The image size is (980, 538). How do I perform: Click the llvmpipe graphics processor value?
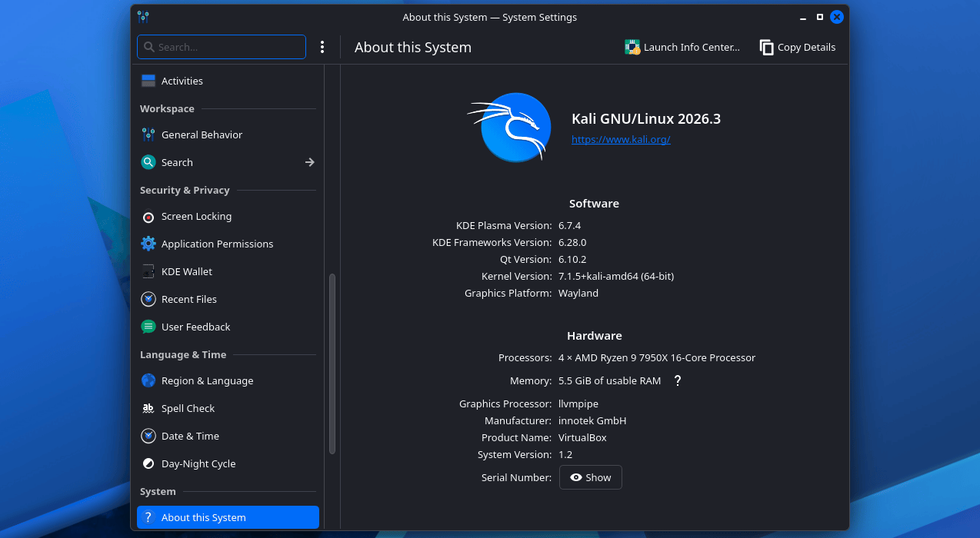point(578,403)
